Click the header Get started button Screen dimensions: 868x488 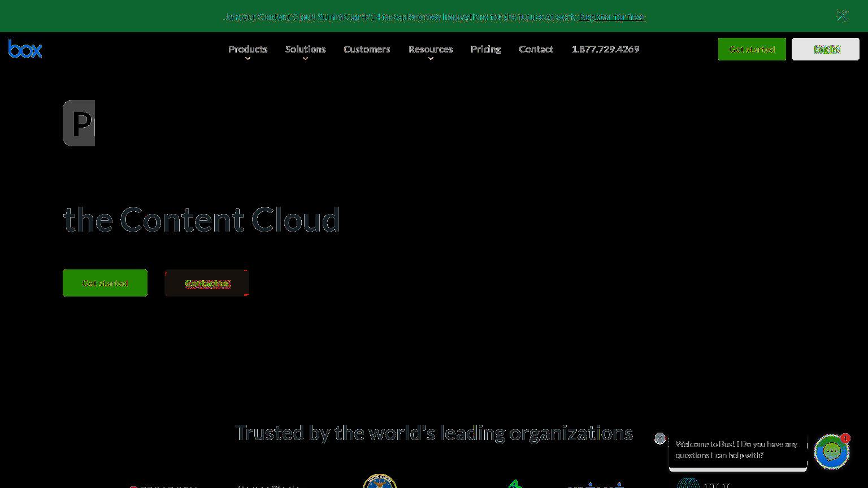point(752,49)
